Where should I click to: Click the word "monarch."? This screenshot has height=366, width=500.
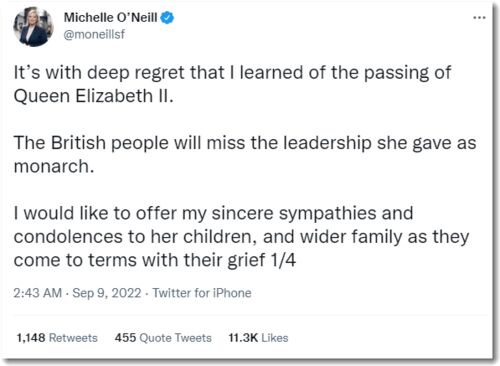(54, 166)
